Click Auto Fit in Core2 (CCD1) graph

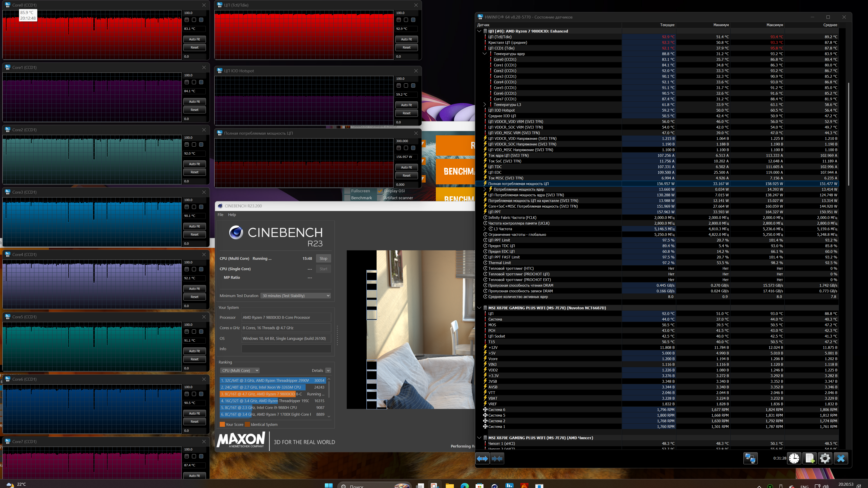[x=194, y=164]
